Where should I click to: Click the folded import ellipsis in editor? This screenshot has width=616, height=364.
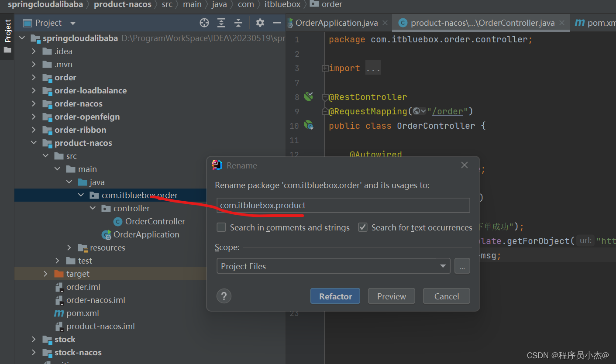coord(373,68)
